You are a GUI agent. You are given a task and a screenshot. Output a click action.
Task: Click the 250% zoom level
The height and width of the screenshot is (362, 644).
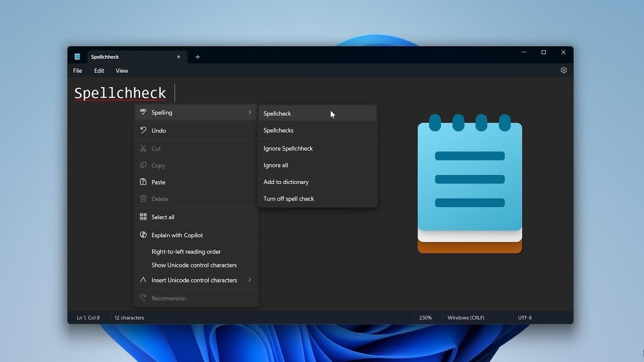(x=425, y=318)
